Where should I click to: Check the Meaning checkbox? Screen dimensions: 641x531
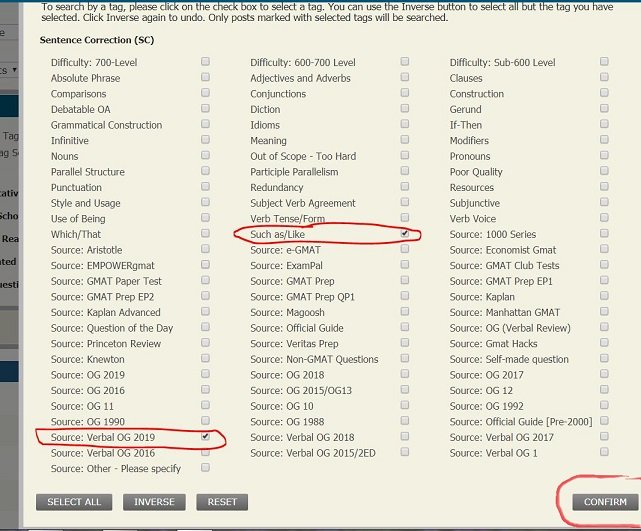[405, 139]
